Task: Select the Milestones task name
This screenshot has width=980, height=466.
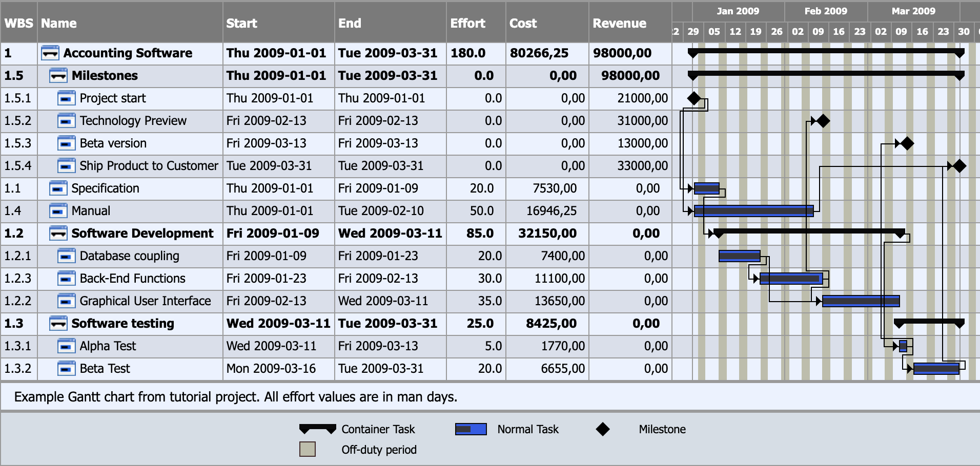Action: coord(105,75)
